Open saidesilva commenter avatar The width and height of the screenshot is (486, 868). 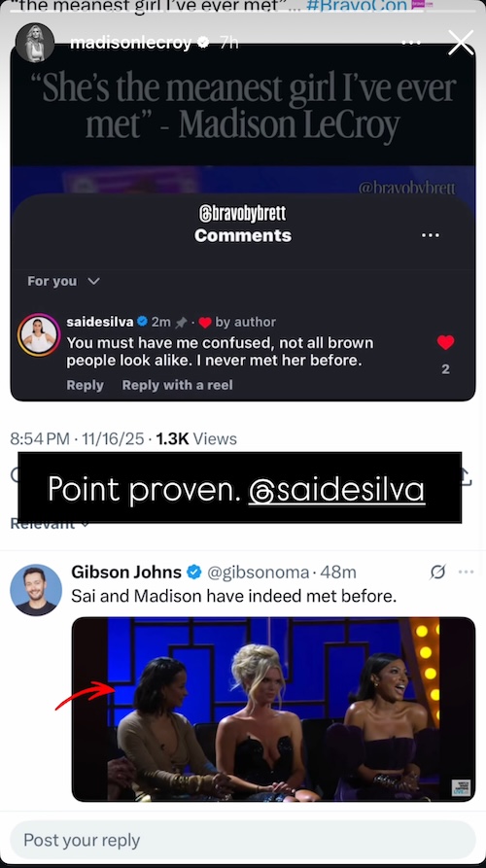39,333
